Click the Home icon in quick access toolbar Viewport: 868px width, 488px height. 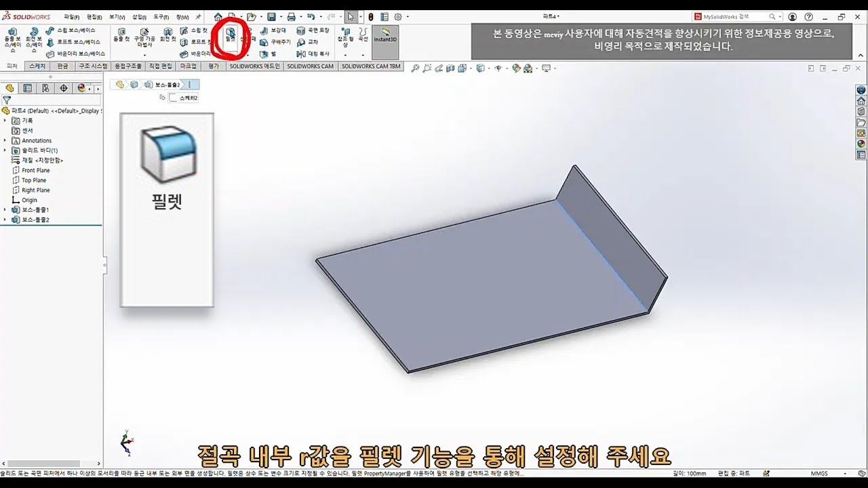tap(218, 16)
